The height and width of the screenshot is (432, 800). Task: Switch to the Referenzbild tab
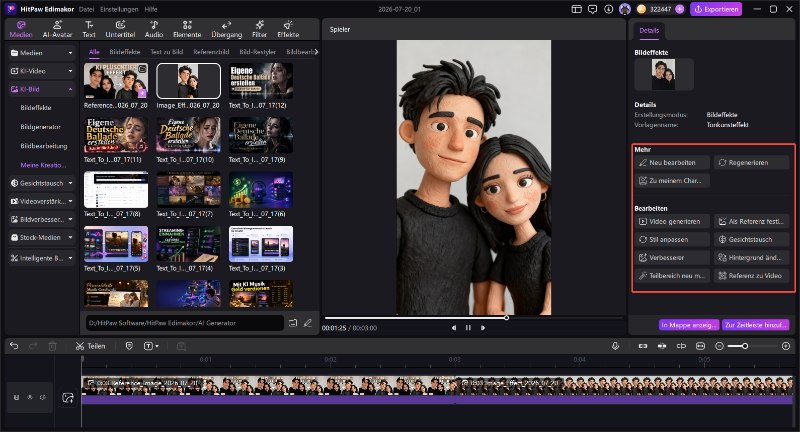point(211,52)
